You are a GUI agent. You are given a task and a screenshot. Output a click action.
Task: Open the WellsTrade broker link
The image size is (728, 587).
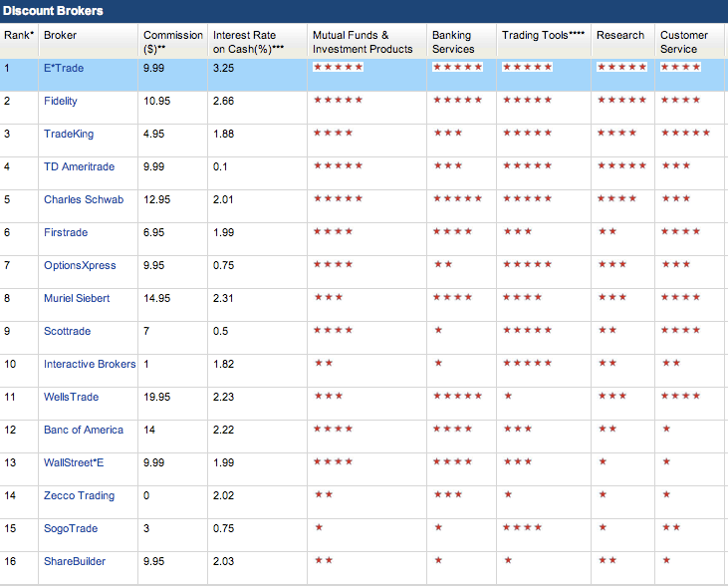pyautogui.click(x=71, y=398)
